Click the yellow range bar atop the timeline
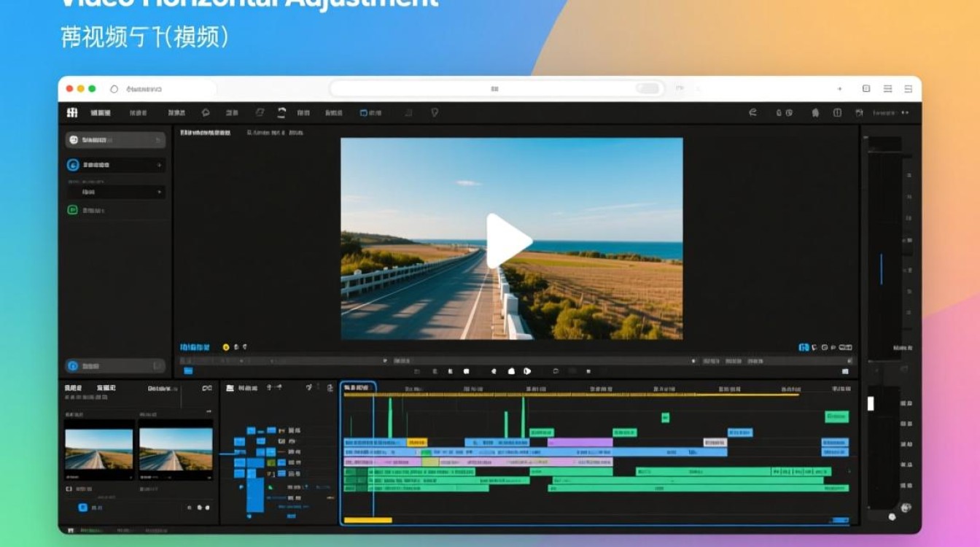 571,395
